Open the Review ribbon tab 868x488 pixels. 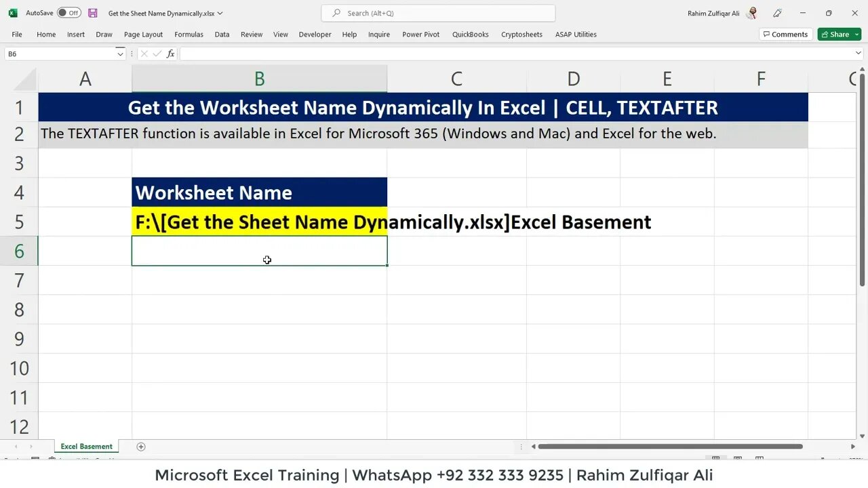[x=252, y=35]
